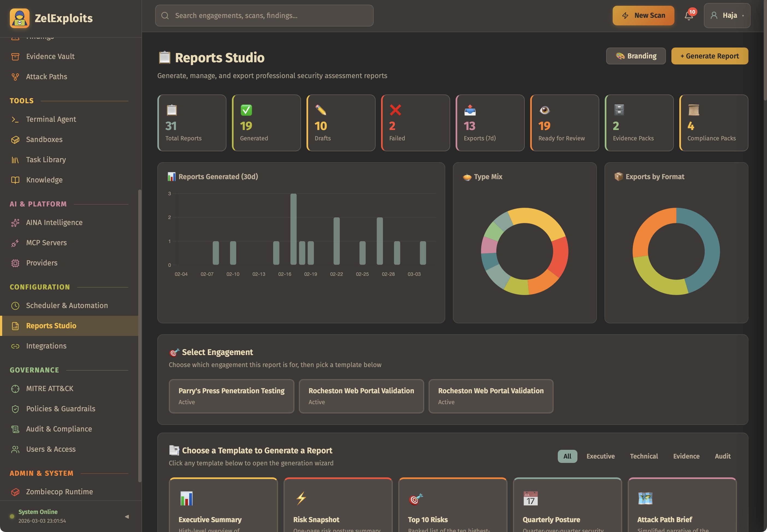Open AINA Intelligence
767x532 pixels.
54,222
